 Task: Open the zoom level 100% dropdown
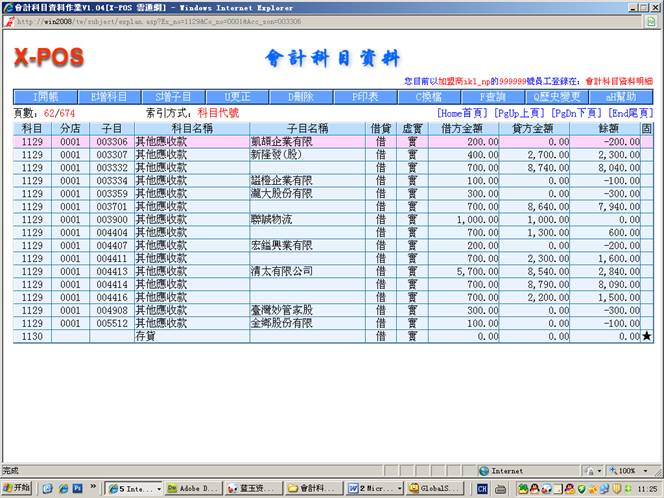[629, 470]
